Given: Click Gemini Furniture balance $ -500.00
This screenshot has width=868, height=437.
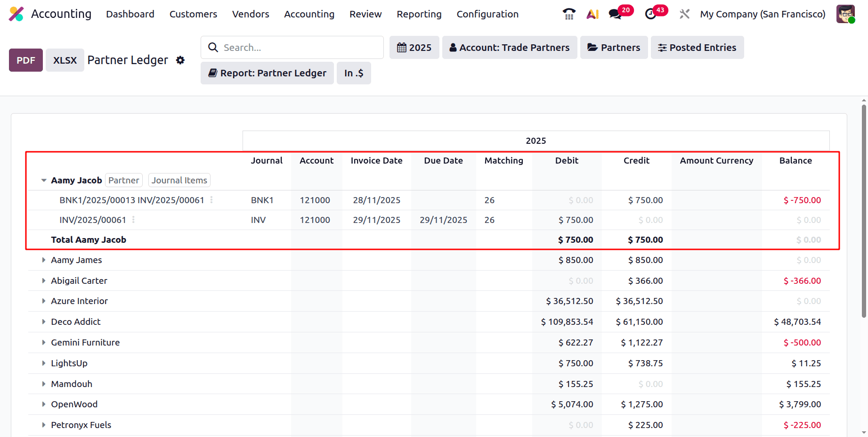Looking at the screenshot, I should pyautogui.click(x=802, y=343).
